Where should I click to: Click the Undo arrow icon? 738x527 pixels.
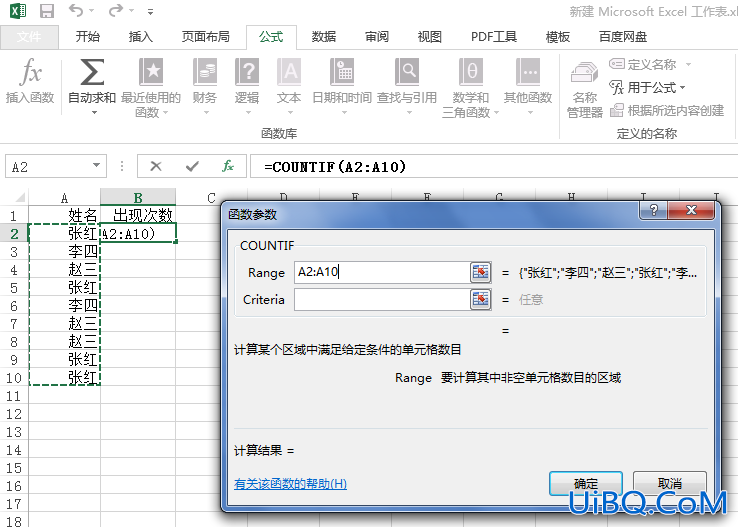click(76, 10)
